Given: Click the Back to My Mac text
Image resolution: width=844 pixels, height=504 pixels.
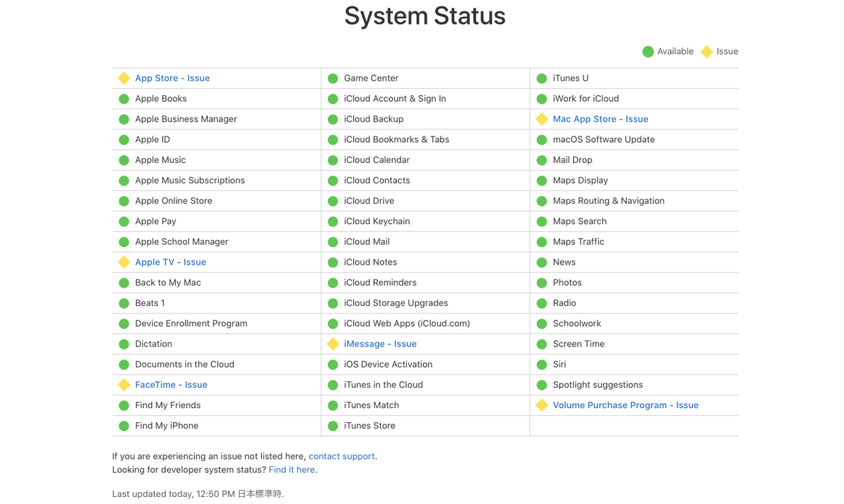Looking at the screenshot, I should click(168, 282).
